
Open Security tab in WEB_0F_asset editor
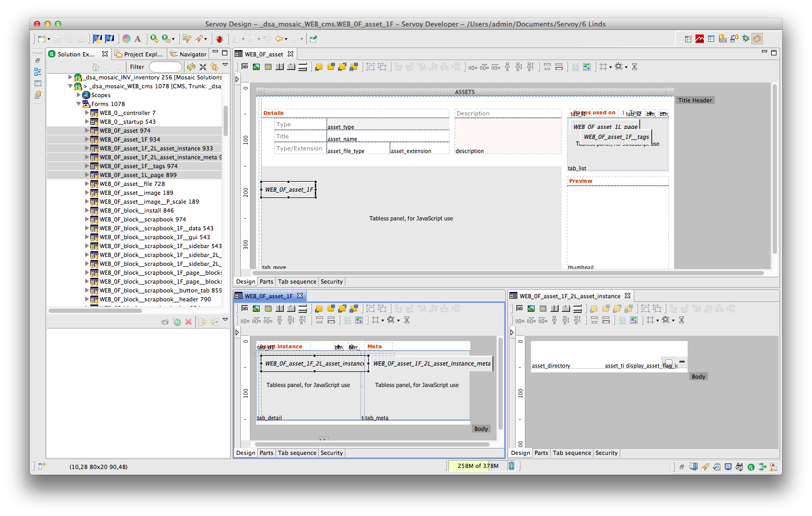coord(332,282)
